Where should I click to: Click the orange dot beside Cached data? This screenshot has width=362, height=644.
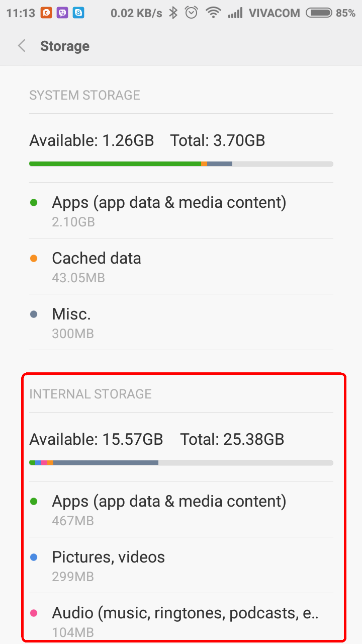click(x=34, y=259)
